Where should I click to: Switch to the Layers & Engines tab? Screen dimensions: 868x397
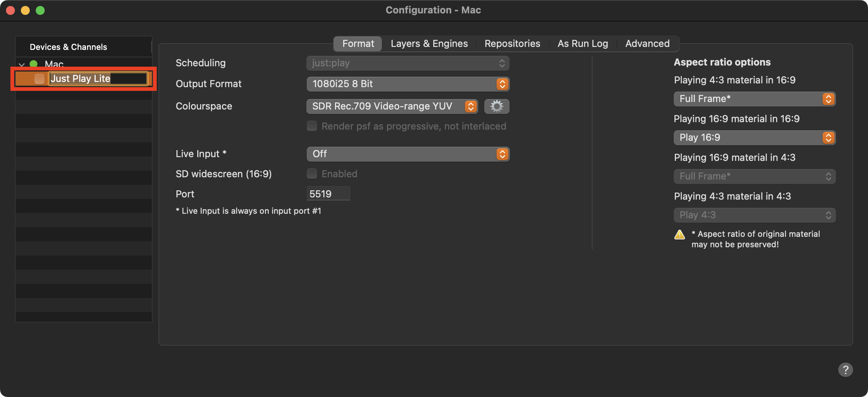point(429,44)
